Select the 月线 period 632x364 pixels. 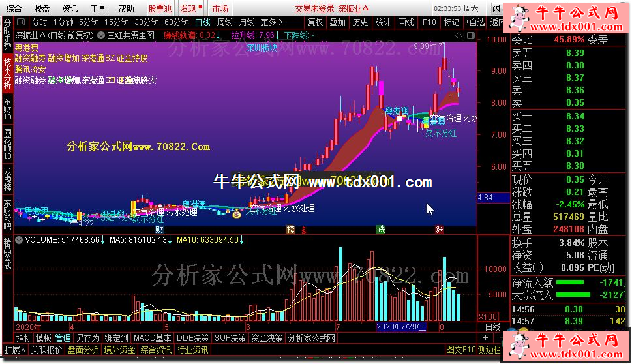click(x=247, y=22)
